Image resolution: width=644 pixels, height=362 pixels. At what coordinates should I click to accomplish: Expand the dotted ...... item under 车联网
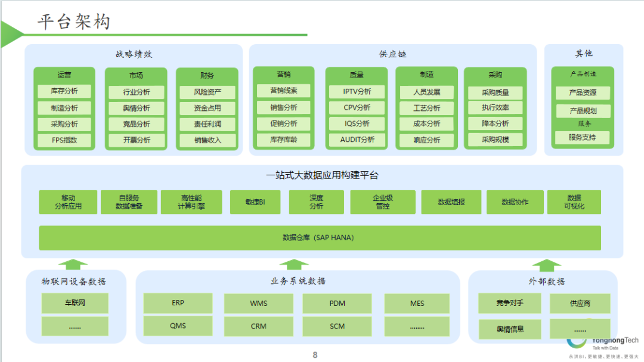pyautogui.click(x=75, y=326)
